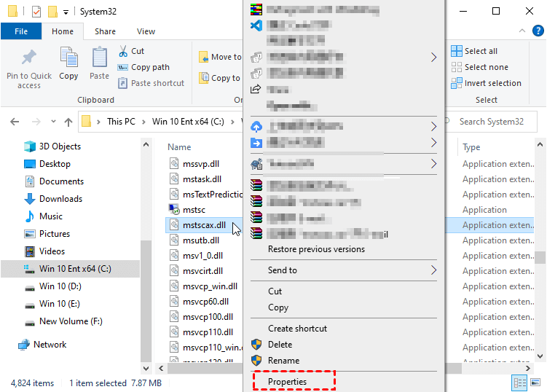Switch to the Home tab
547x392 pixels.
pos(63,31)
